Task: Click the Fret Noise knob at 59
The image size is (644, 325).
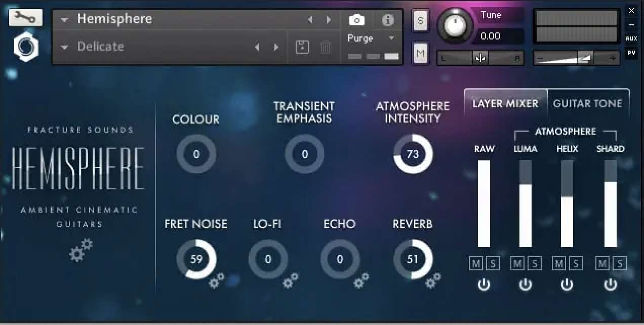Action: (x=196, y=259)
